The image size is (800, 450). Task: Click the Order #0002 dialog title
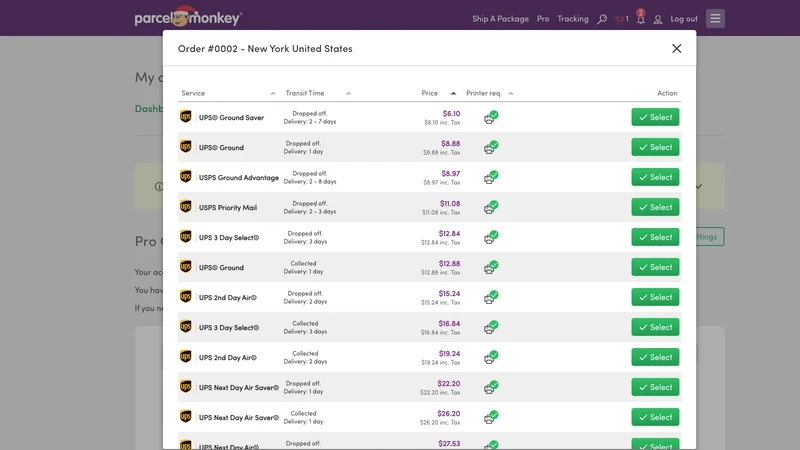click(265, 48)
